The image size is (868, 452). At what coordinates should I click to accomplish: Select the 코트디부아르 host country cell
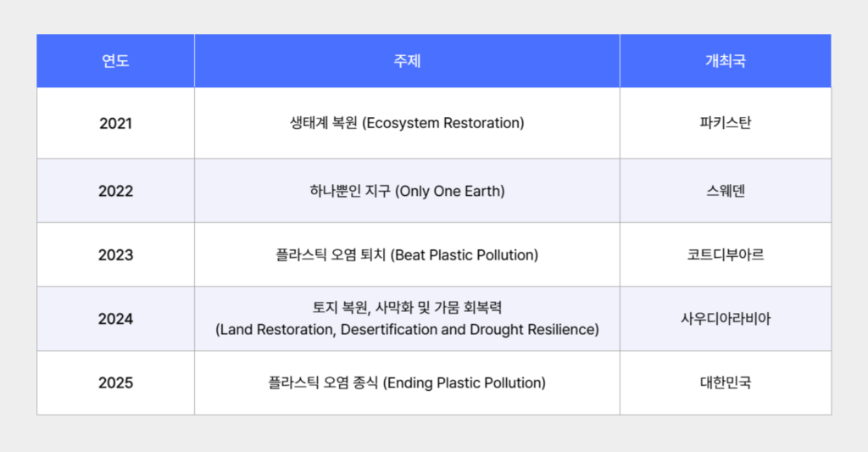coord(726,254)
